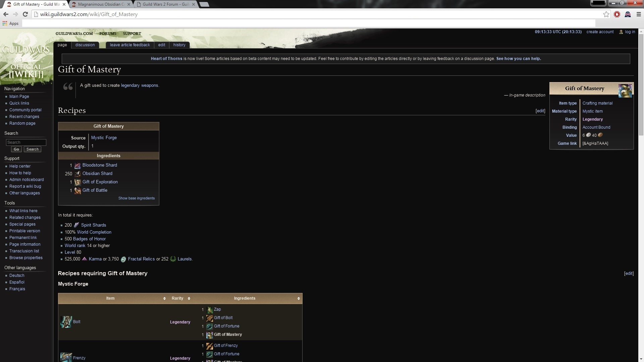Open the edit tab
Image resolution: width=644 pixels, height=362 pixels.
point(162,45)
